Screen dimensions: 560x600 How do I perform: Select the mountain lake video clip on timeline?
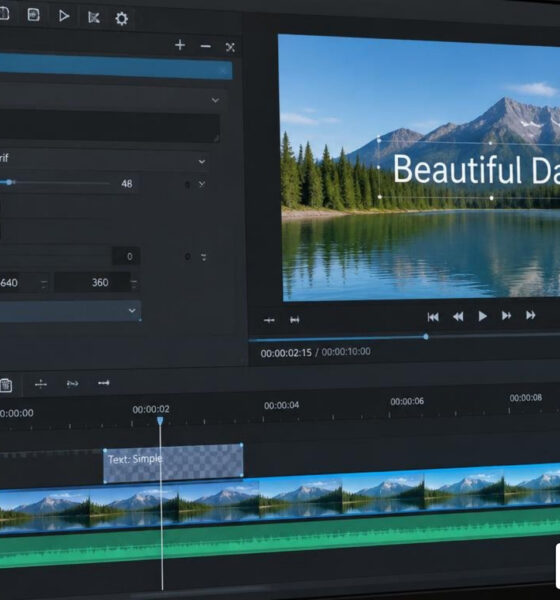tap(280, 499)
